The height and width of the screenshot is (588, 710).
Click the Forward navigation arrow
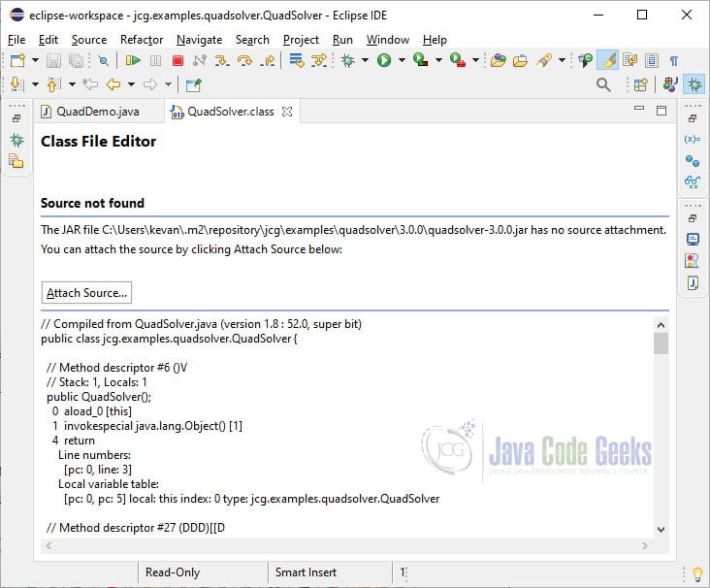[150, 84]
